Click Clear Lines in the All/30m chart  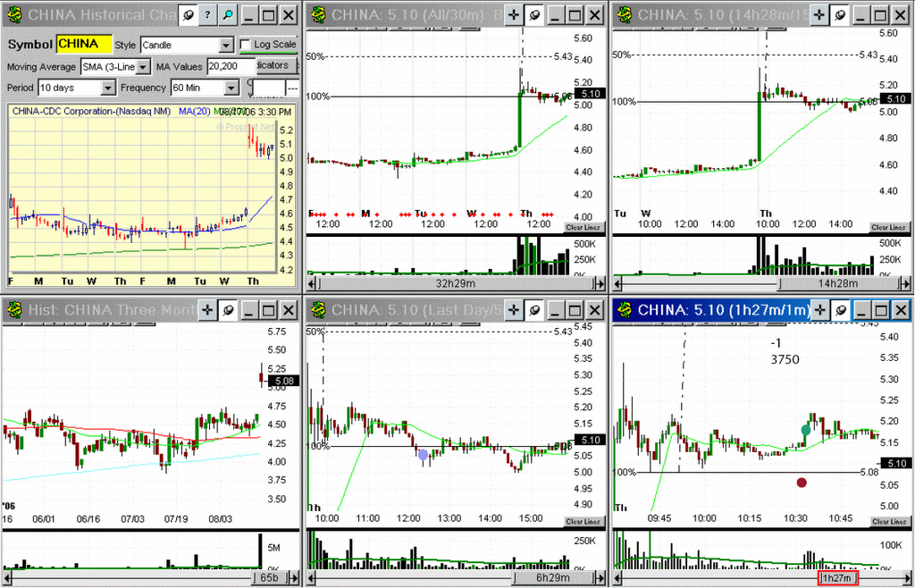click(x=583, y=228)
